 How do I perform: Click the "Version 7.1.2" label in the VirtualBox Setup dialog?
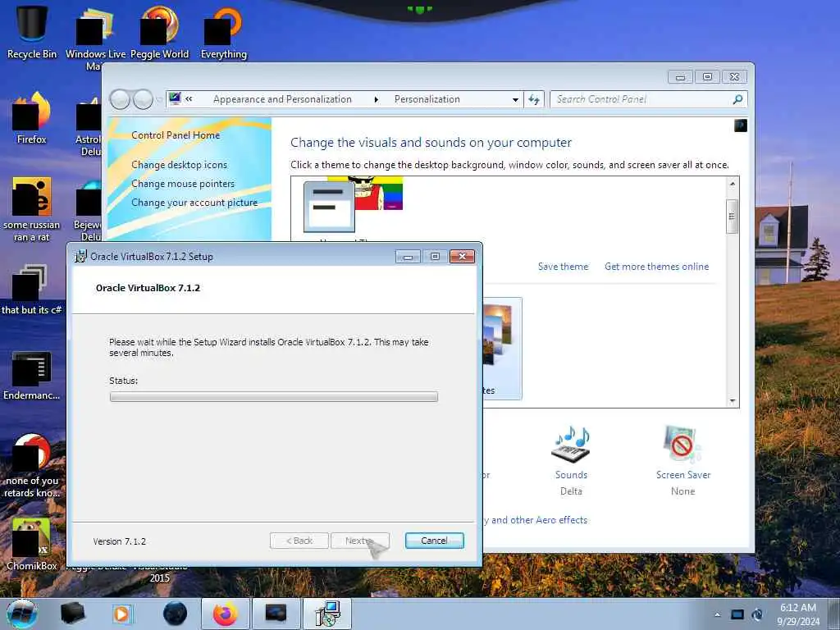point(120,541)
